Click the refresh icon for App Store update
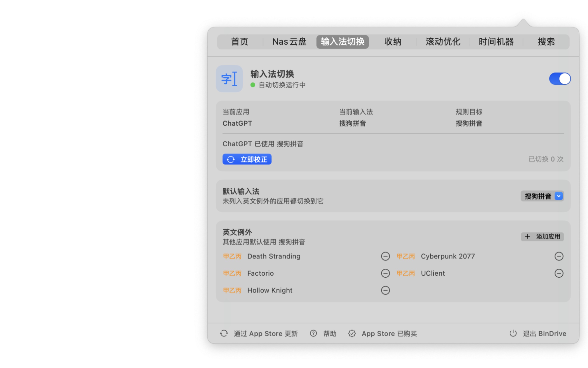This screenshot has height=368, width=588. tap(224, 333)
